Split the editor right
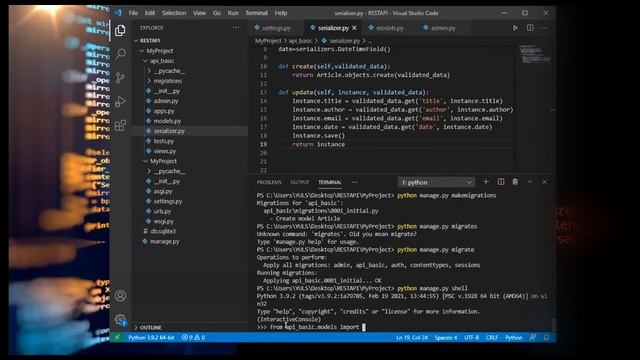The height and width of the screenshot is (360, 640). click(x=530, y=28)
